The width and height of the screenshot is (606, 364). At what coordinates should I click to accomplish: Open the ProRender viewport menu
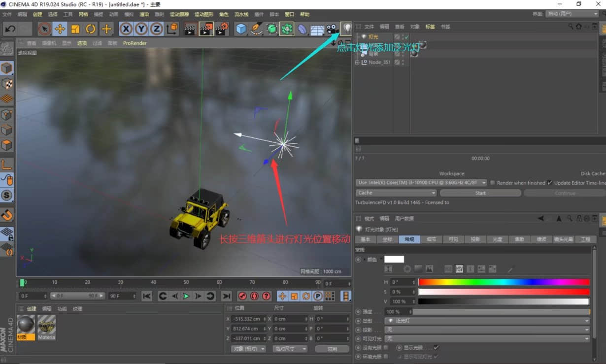click(135, 43)
